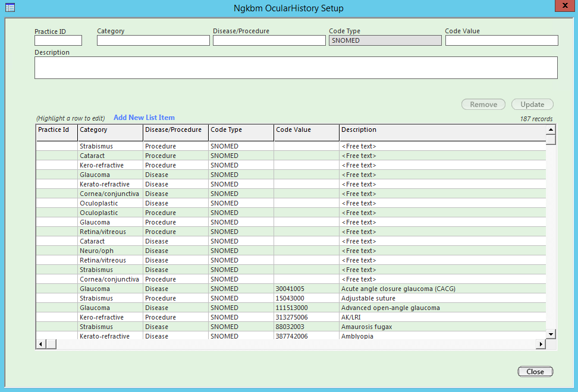The image size is (578, 392).
Task: Click the scroll right arrow of the list
Action: [x=541, y=344]
